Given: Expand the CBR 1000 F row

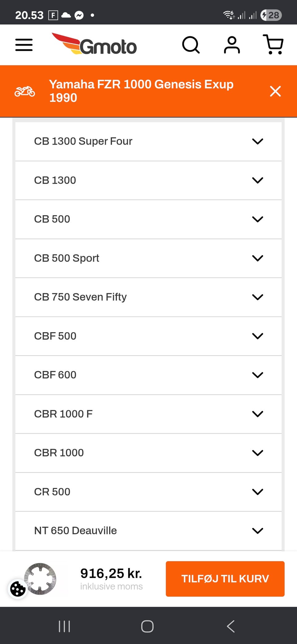Looking at the screenshot, I should click(x=148, y=414).
